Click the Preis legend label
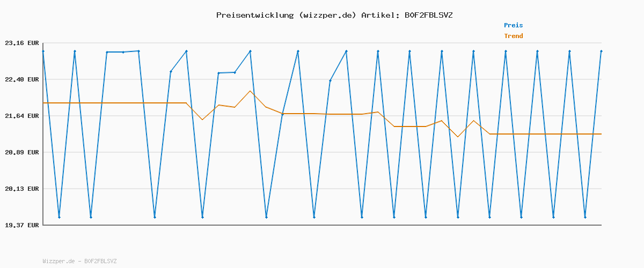This screenshot has height=268, width=644. (x=513, y=25)
